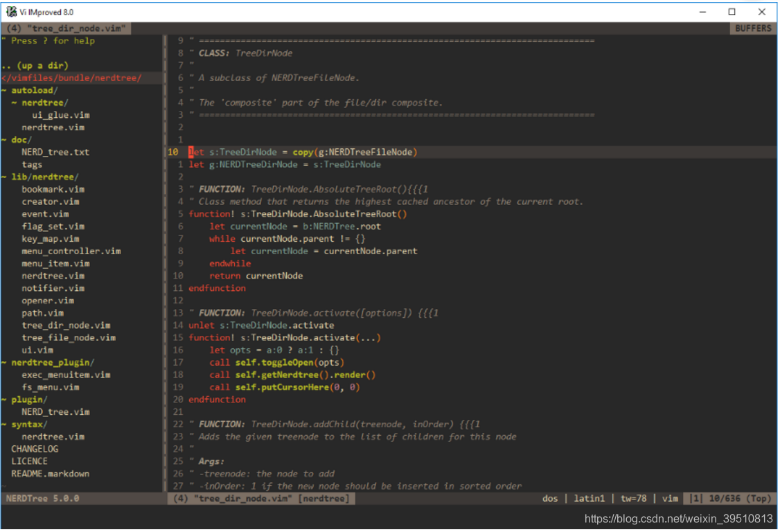
Task: Place cursor on 'let s:TreeDirNode = copy' line
Action: (303, 152)
